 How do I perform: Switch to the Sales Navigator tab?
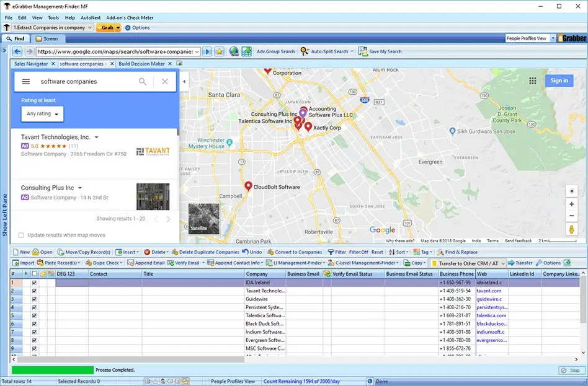point(31,64)
